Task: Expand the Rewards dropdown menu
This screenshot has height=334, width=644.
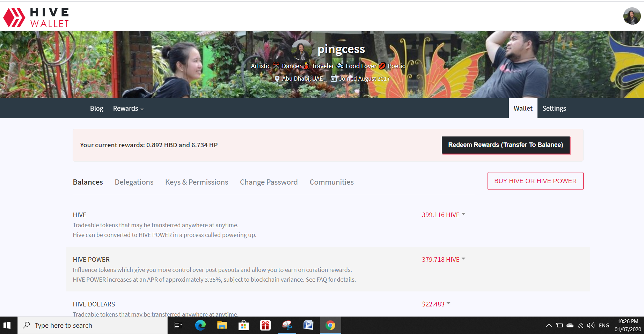Action: [x=128, y=108]
